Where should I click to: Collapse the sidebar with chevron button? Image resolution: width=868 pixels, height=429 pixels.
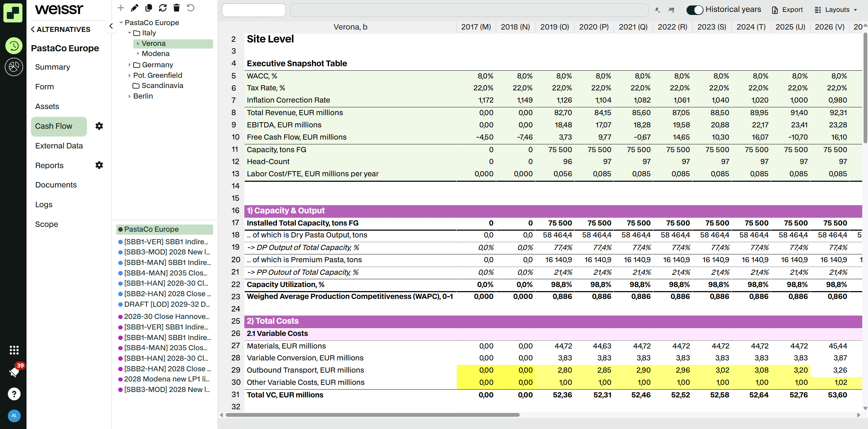[x=111, y=26]
